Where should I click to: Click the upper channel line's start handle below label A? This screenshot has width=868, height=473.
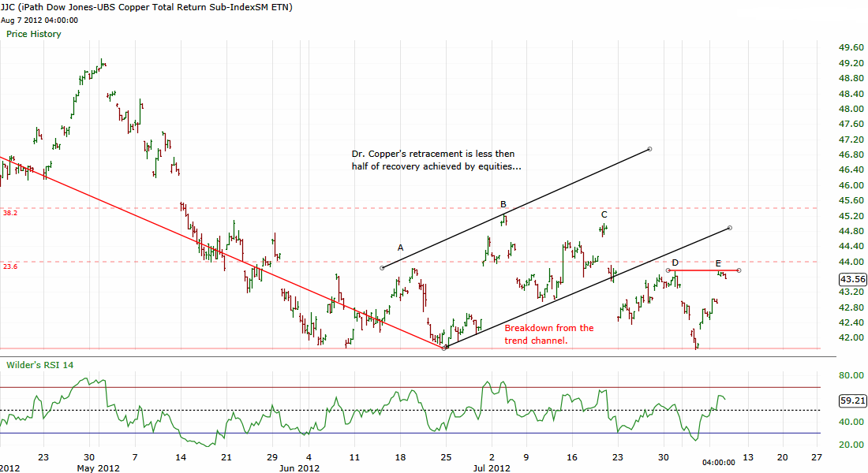tap(382, 268)
